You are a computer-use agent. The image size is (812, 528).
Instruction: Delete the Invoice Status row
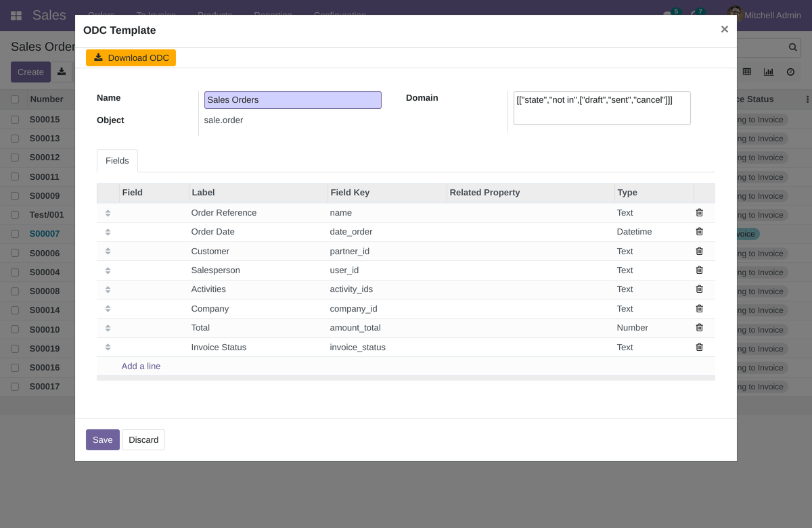coord(699,347)
